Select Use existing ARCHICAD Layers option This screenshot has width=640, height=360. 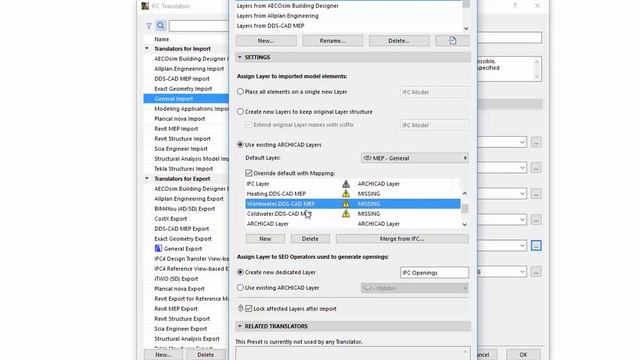240,144
